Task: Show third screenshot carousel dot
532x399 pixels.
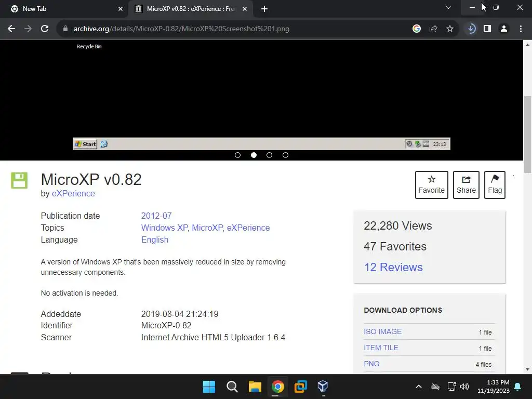Action: pos(270,155)
